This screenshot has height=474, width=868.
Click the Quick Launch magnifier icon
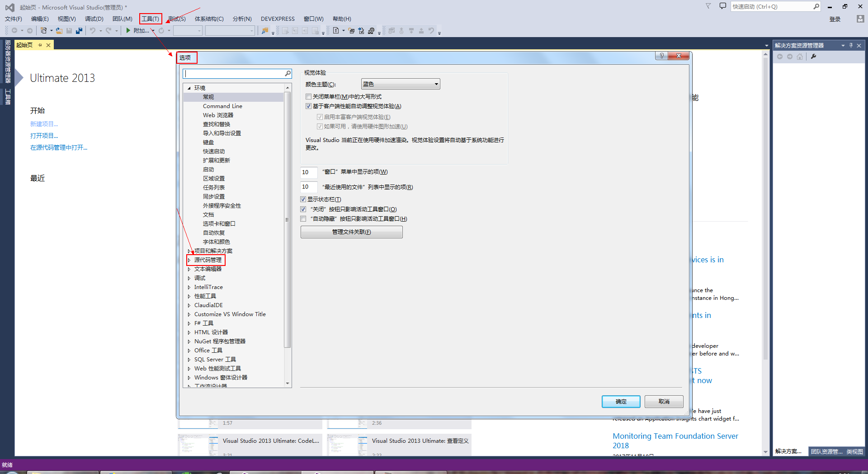tap(816, 6)
